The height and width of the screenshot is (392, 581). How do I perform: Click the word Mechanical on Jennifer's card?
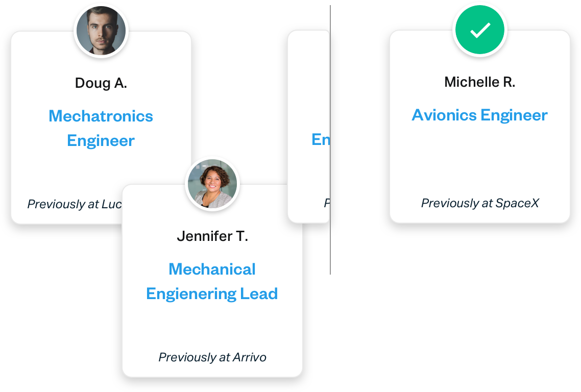pyautogui.click(x=212, y=269)
